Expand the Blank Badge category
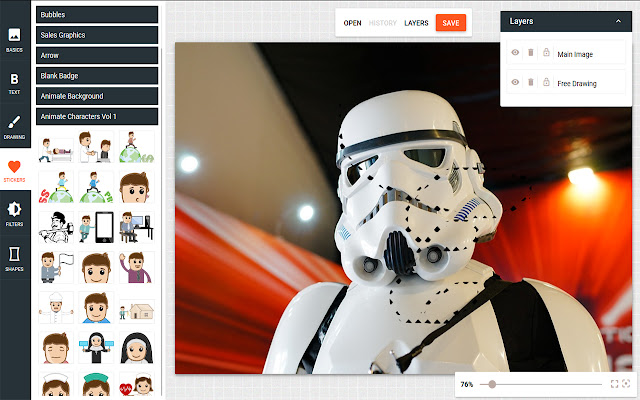 point(97,76)
